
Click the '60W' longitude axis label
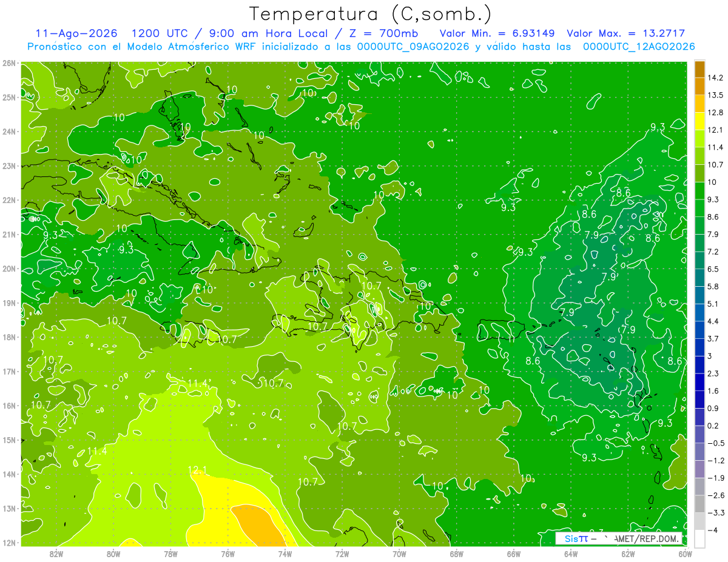pyautogui.click(x=686, y=554)
